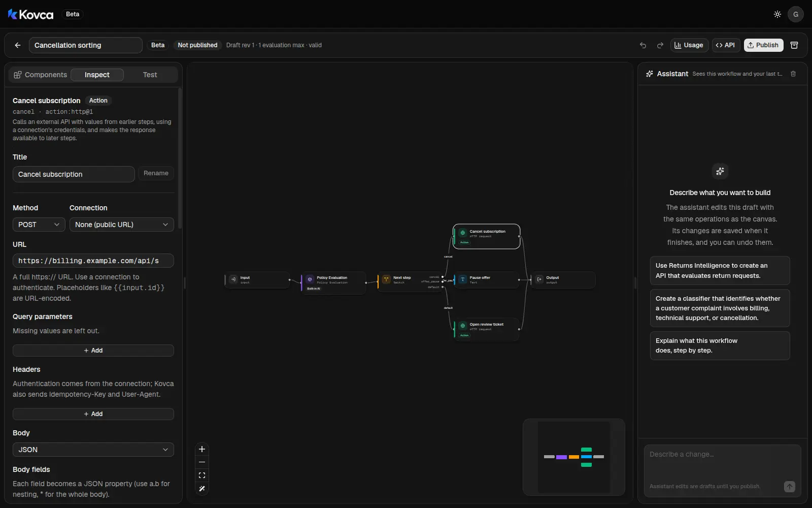
Task: Add a header
Action: pyautogui.click(x=93, y=414)
